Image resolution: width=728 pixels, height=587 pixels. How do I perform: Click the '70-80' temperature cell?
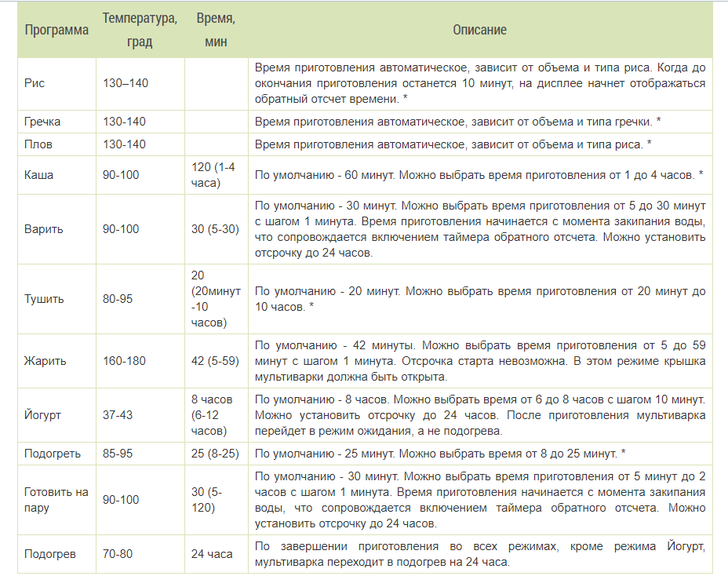(x=140, y=554)
